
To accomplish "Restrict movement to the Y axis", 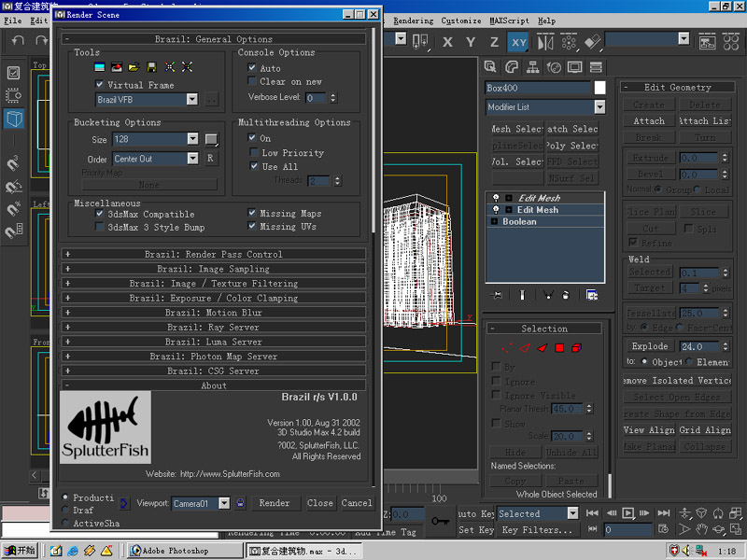I will point(471,42).
